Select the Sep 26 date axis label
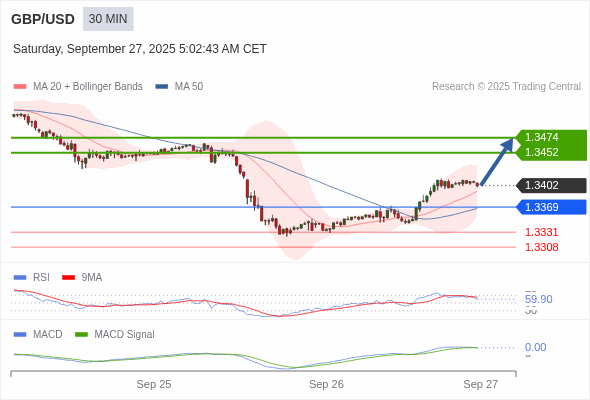The height and width of the screenshot is (400, 590). click(326, 384)
